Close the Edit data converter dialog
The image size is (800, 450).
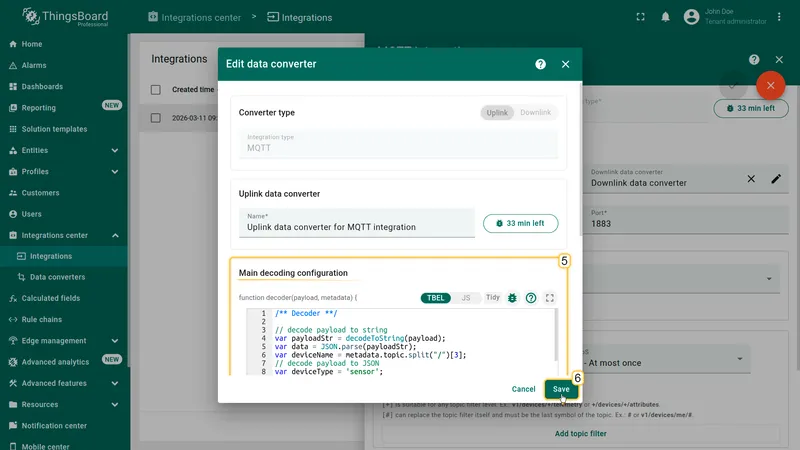(565, 64)
